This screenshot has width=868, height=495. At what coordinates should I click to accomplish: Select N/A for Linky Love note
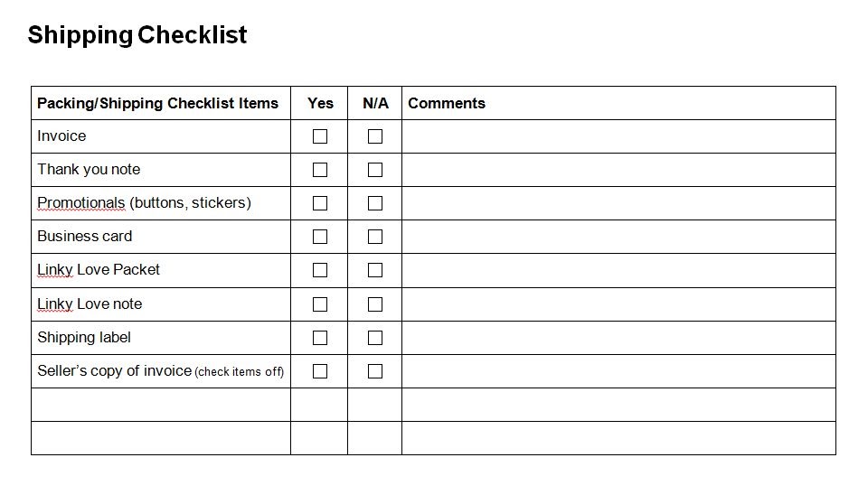click(x=375, y=304)
